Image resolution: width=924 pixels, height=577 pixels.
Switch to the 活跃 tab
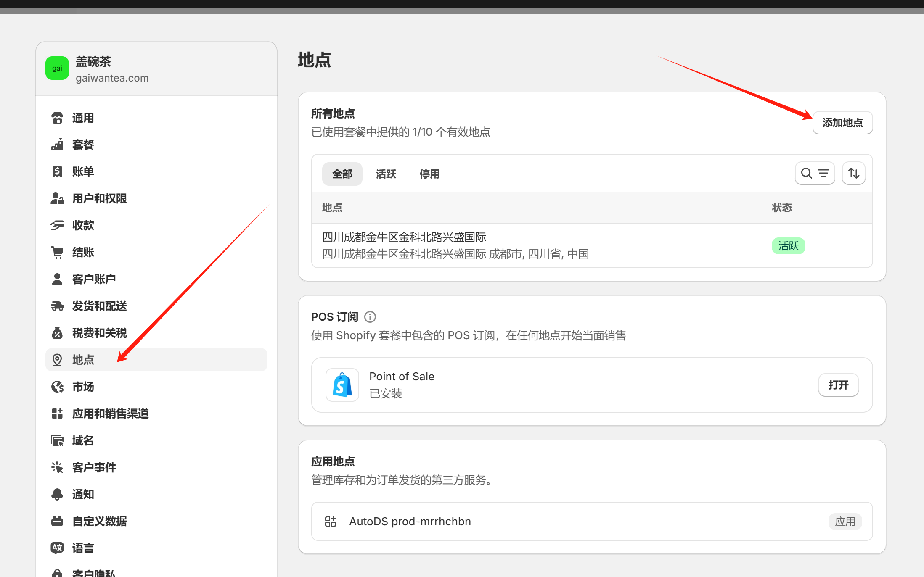(386, 174)
